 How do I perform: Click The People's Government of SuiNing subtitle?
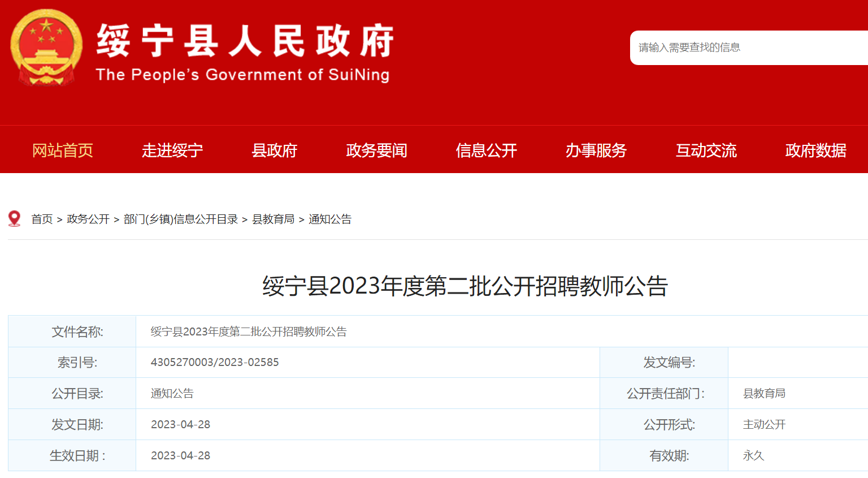pyautogui.click(x=243, y=75)
